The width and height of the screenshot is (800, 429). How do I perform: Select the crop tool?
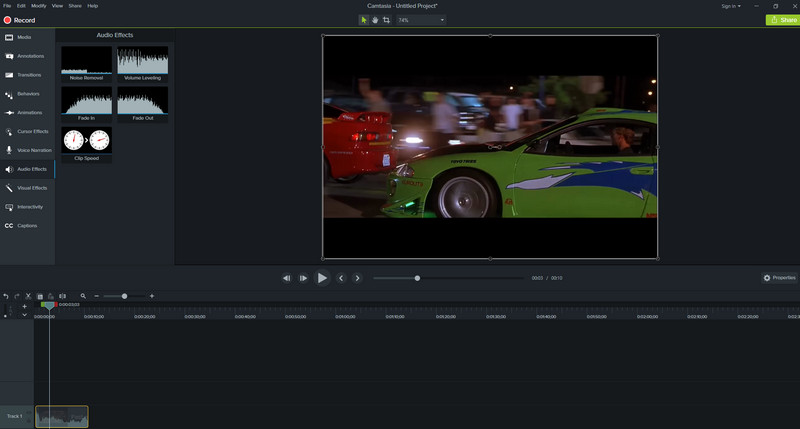coord(386,20)
